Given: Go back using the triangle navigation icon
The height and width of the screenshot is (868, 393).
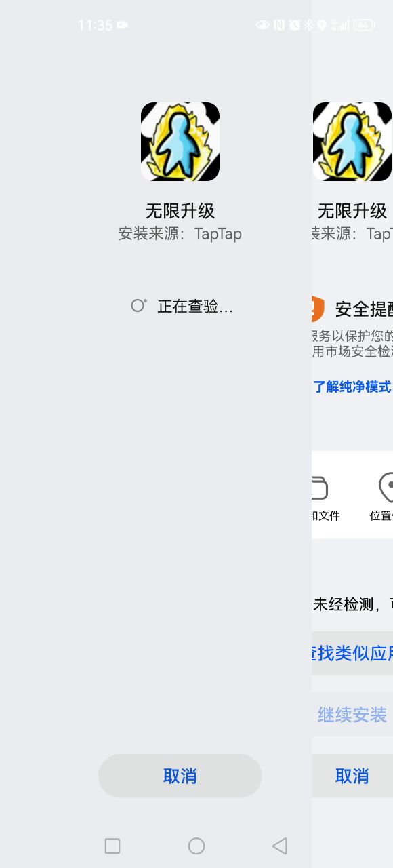Looking at the screenshot, I should click(280, 846).
